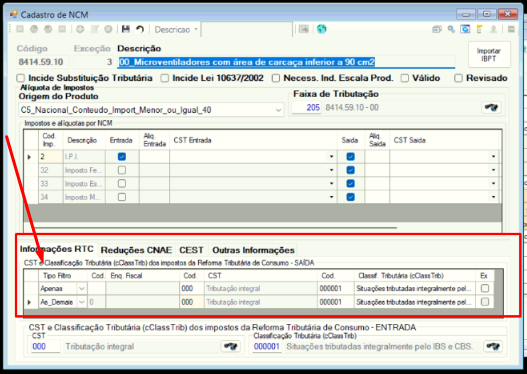Screen dimensions: 527x374
Task: Click entrada cClassTrib code field 000001
Action: point(267,346)
